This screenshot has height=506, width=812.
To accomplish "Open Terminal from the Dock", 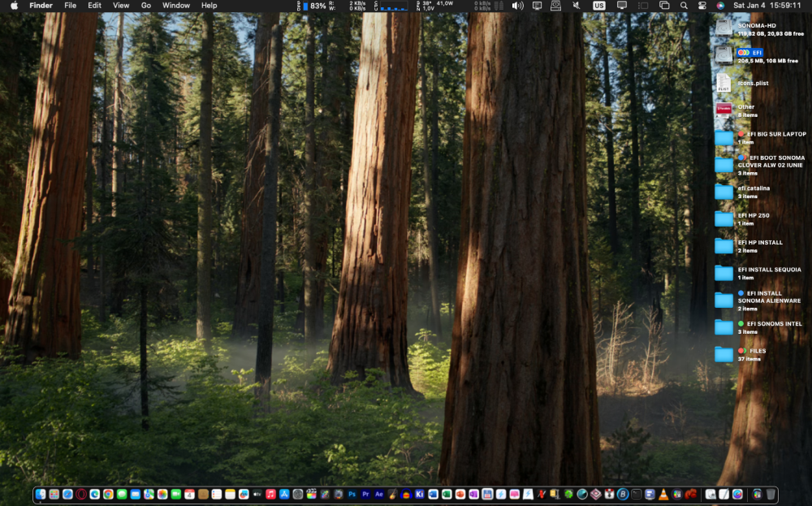I will (636, 494).
